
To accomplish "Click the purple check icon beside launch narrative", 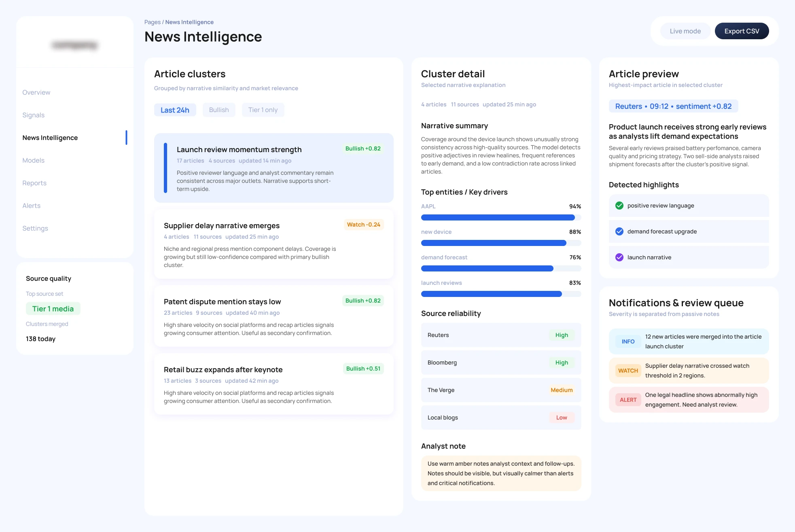I will [x=619, y=257].
